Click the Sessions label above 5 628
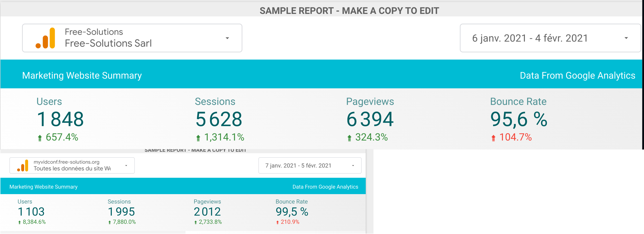This screenshot has height=234, width=644. pyautogui.click(x=215, y=101)
